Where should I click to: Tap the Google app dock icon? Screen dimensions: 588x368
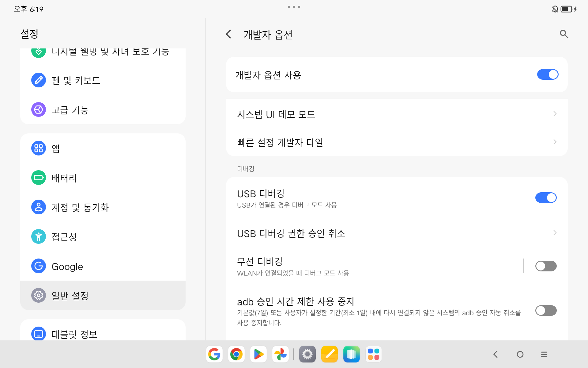(x=214, y=355)
